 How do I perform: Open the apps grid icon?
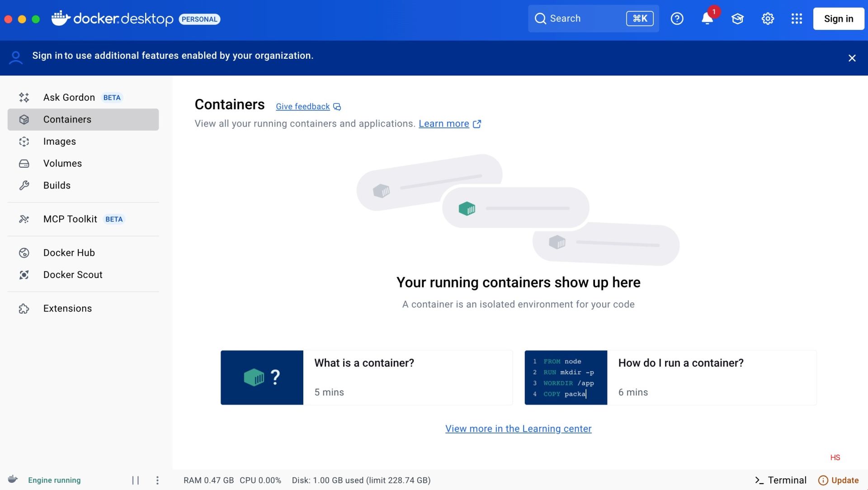coord(797,19)
